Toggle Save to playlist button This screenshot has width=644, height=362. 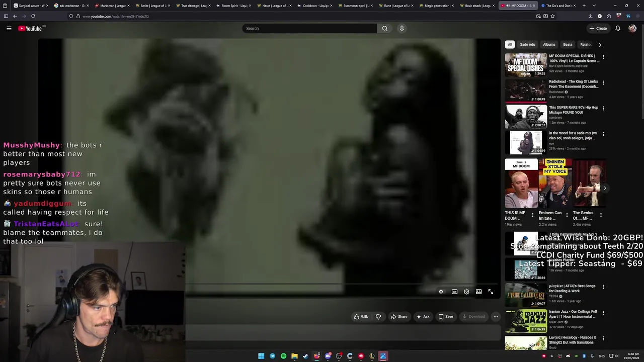[x=446, y=317]
